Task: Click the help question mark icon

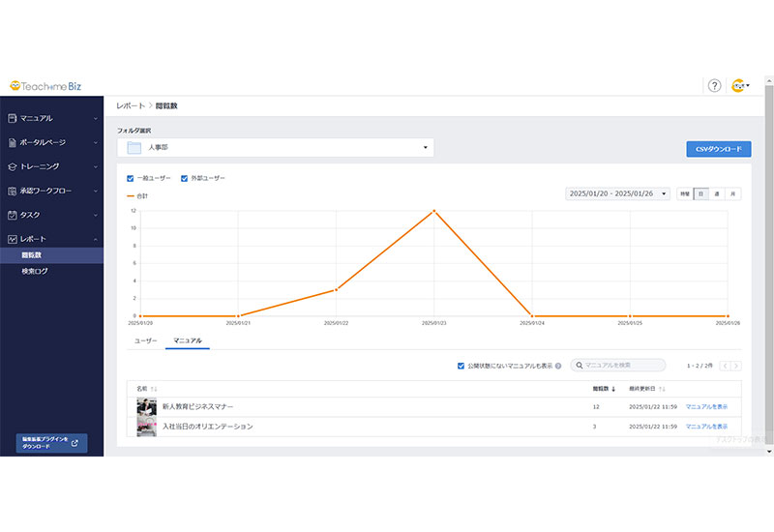Action: click(714, 85)
